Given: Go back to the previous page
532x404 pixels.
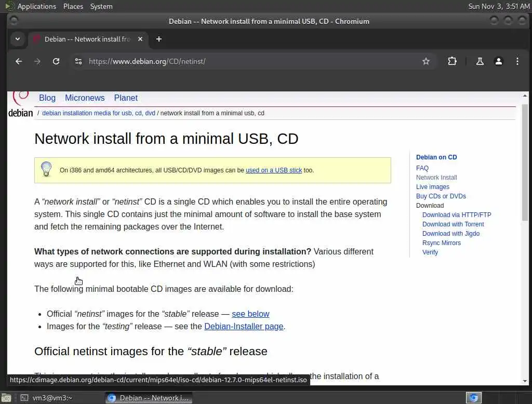Looking at the screenshot, I should [19, 61].
